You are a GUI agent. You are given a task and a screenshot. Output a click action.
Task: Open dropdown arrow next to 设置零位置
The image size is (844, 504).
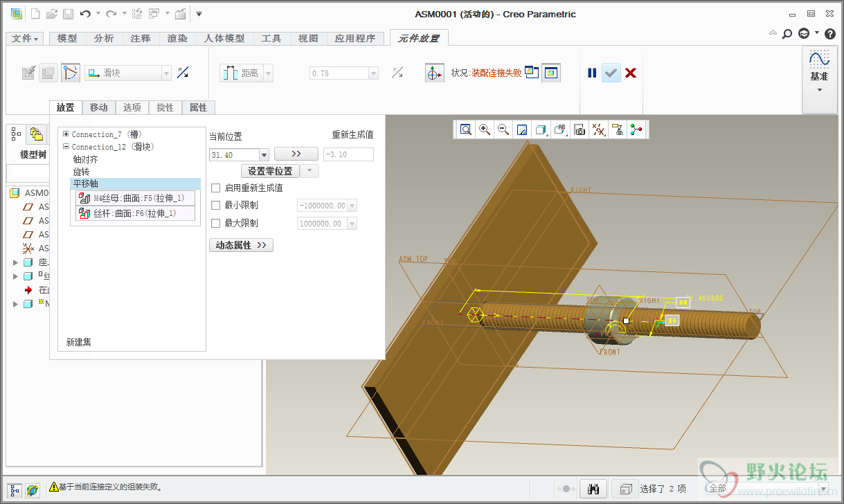pos(311,170)
